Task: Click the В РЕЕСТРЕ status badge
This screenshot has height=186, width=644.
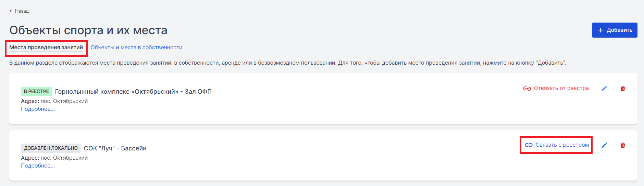Action: pyautogui.click(x=36, y=91)
